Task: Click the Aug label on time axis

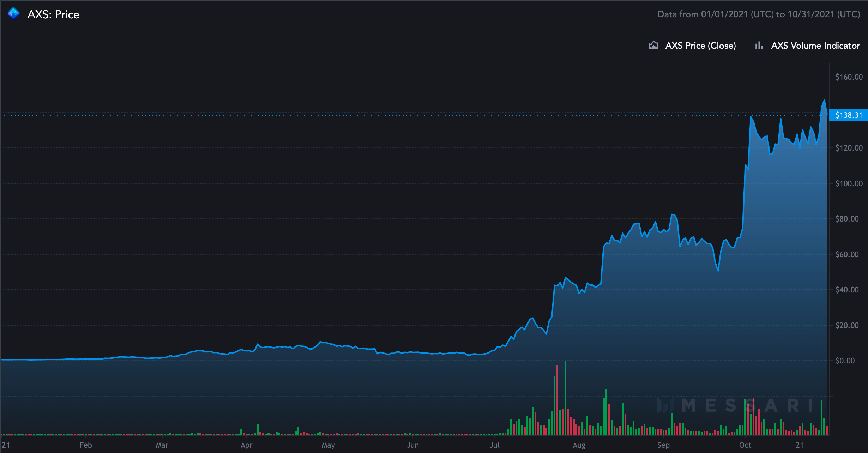Action: tap(579, 445)
